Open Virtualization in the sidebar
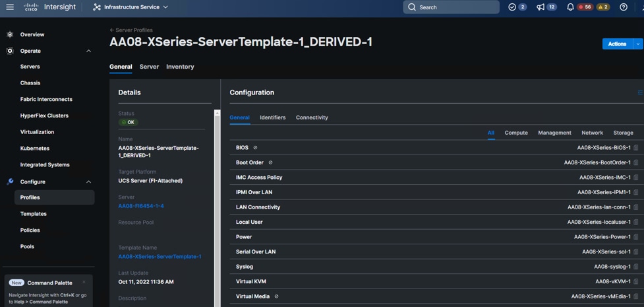The height and width of the screenshot is (307, 644). tap(37, 132)
